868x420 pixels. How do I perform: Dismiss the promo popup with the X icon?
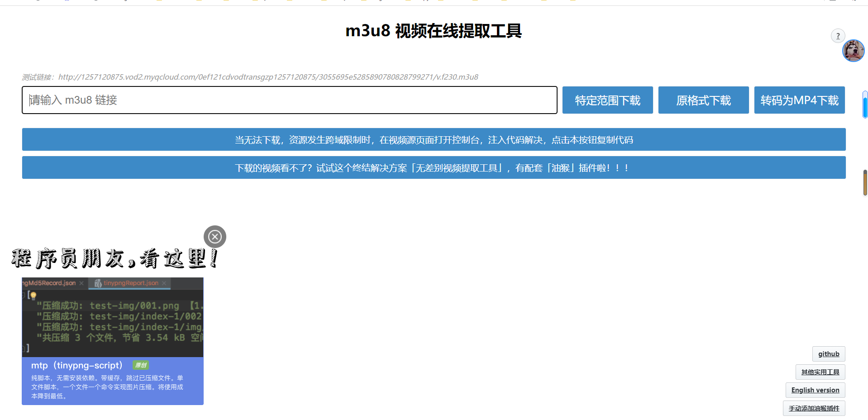[215, 236]
